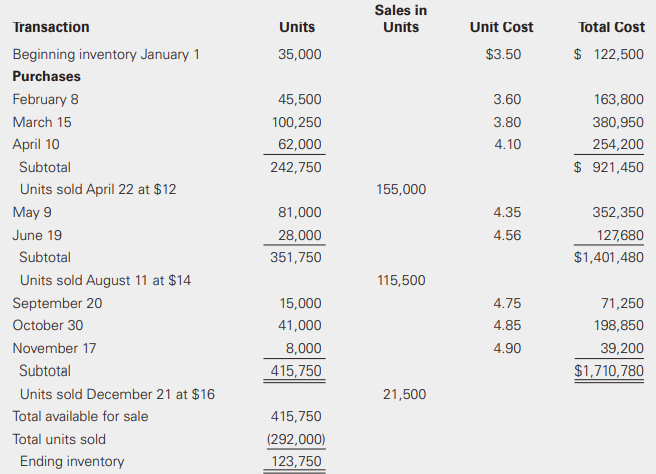Click the Sales in Units column header
The width and height of the screenshot is (656, 474).
[x=401, y=19]
